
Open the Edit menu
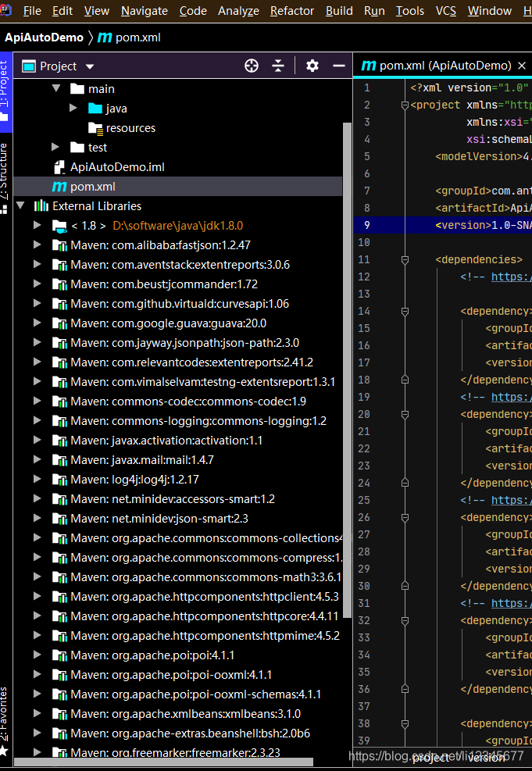62,11
